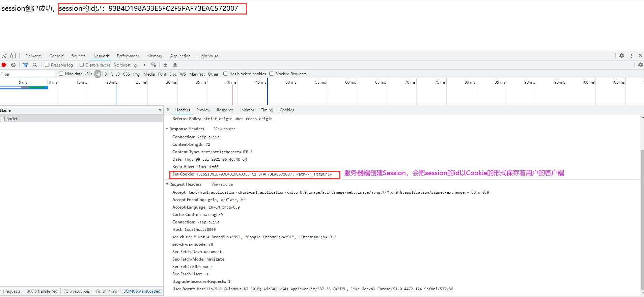Screen dimensions: 644x297
Task: Open the Initiator detail tab
Action: (247, 110)
